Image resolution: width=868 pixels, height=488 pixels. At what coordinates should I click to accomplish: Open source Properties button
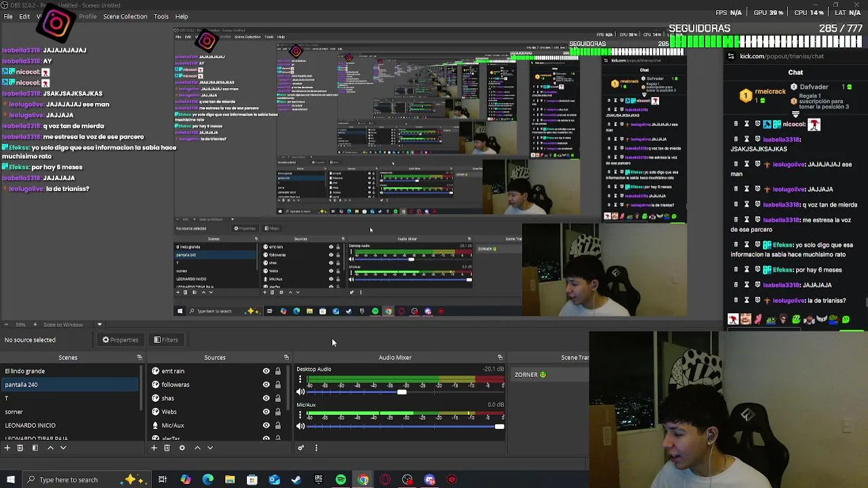tap(120, 340)
